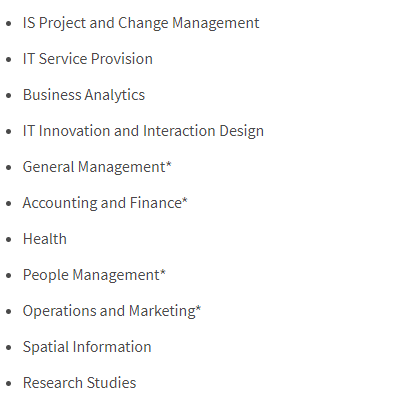The image size is (396, 404).
Task: Click the Operations and Marketing item
Action: click(x=112, y=311)
